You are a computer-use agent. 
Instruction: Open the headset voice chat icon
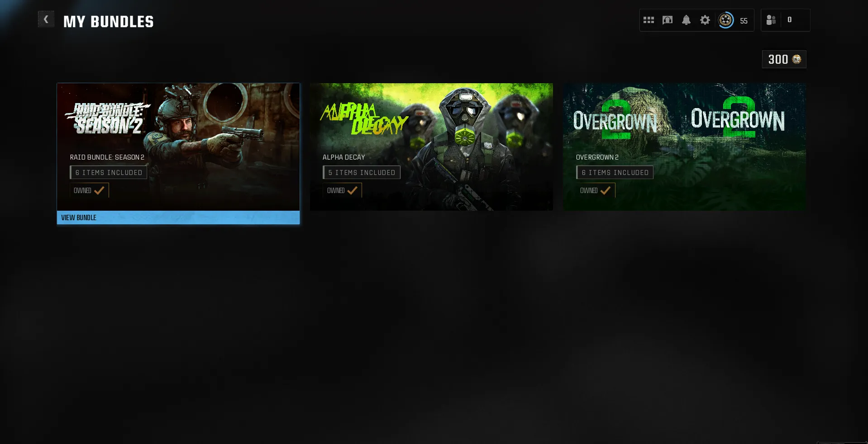(x=668, y=20)
